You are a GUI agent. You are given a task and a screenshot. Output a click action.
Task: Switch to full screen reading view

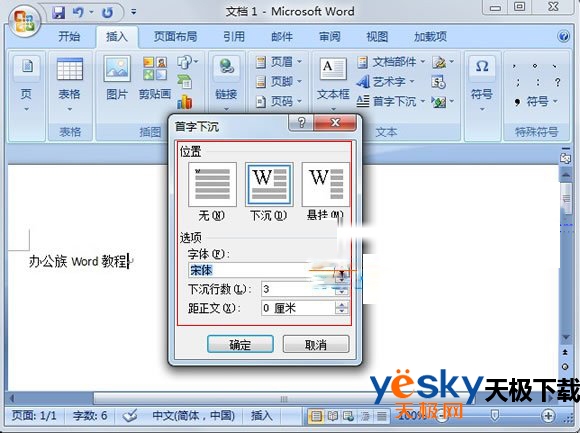click(x=332, y=416)
